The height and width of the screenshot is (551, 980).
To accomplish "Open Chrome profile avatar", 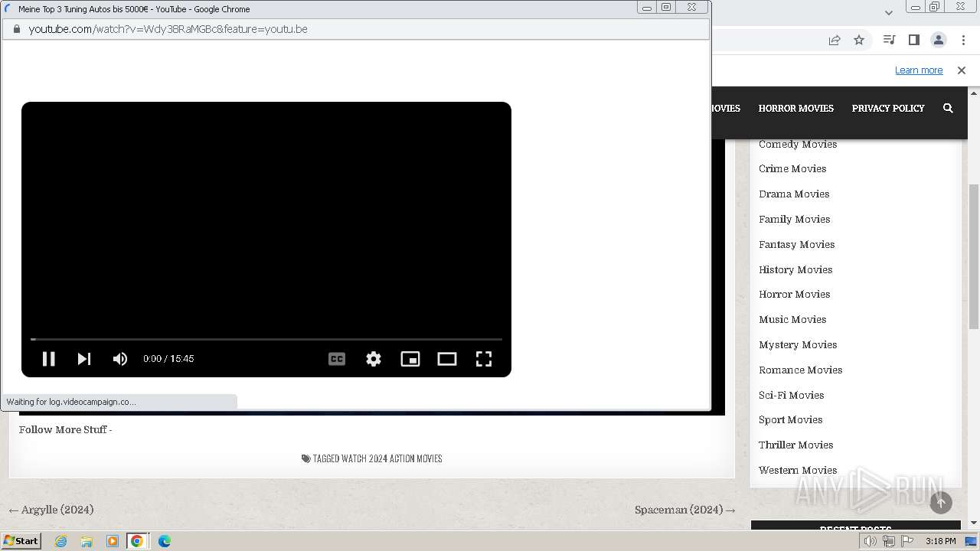I will (939, 40).
